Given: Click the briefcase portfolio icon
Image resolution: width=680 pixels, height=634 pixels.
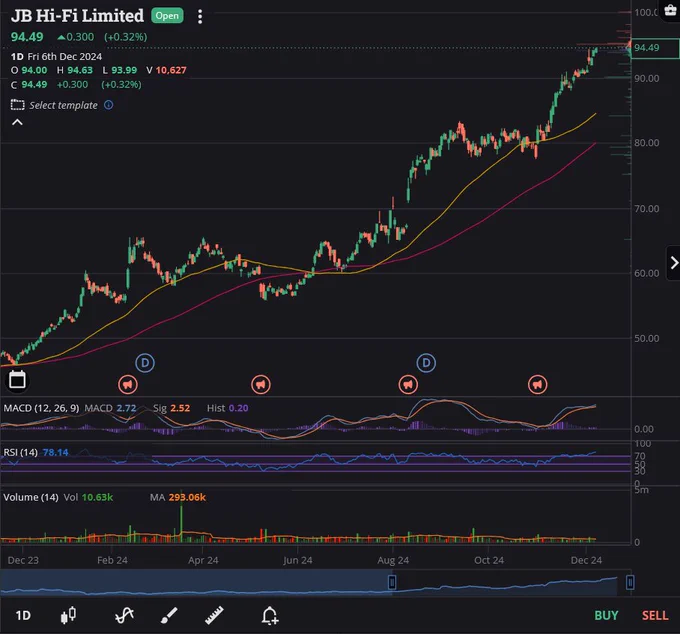Looking at the screenshot, I should tap(670, 10).
